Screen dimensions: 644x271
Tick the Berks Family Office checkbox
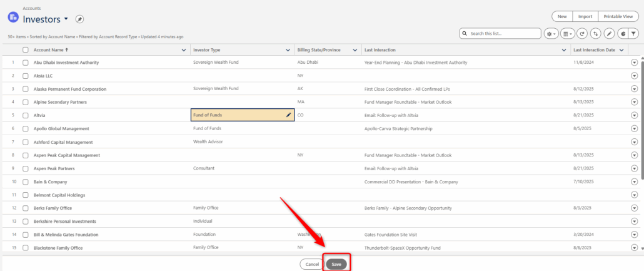(26, 208)
